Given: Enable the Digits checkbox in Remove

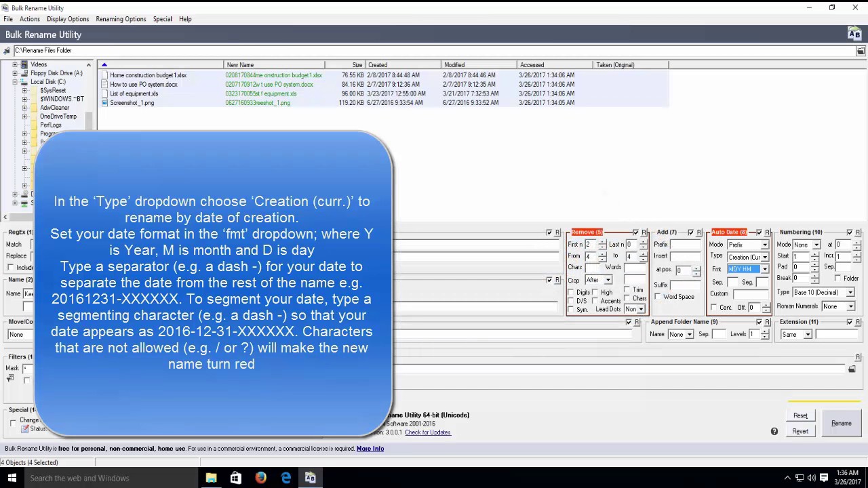Looking at the screenshot, I should 572,293.
